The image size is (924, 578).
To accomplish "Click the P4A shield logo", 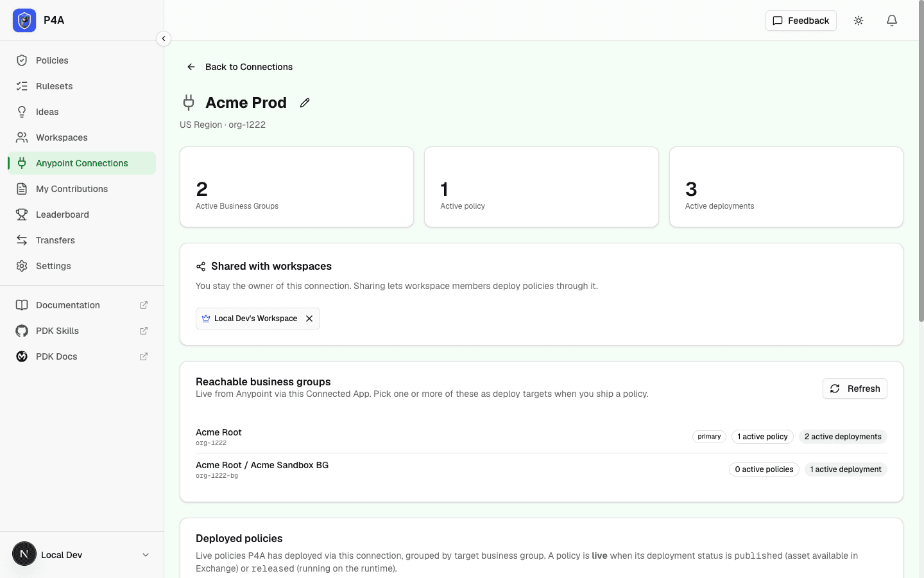I will (24, 21).
